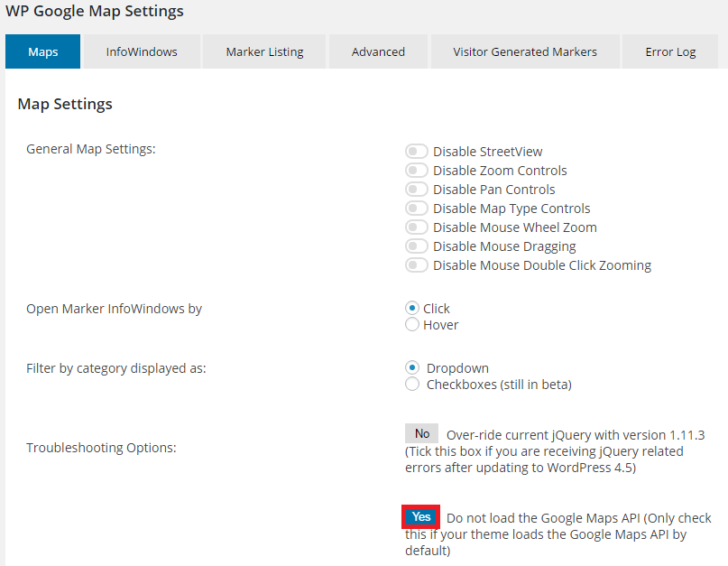Open Visitor Generated Markers tab
728x566 pixels.
(525, 51)
